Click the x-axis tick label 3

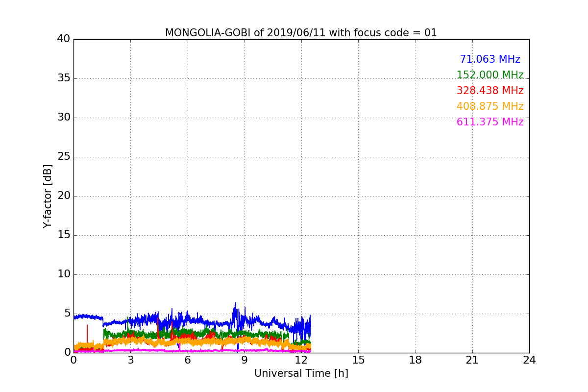[x=130, y=360]
